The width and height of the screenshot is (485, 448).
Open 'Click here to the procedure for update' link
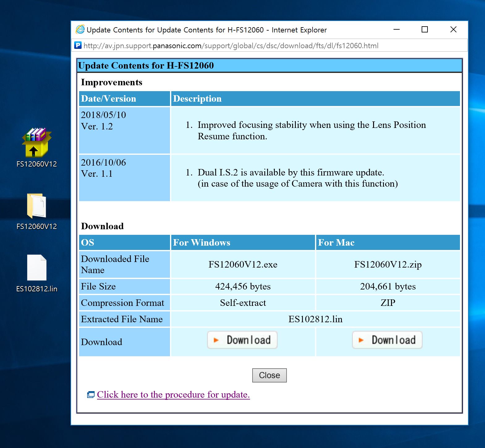(x=173, y=395)
